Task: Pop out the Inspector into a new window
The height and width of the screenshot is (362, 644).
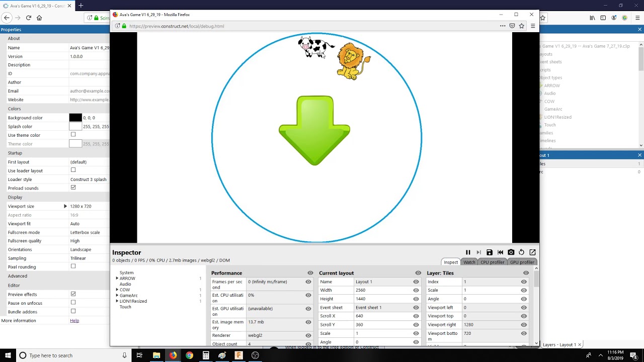Action: (532, 252)
